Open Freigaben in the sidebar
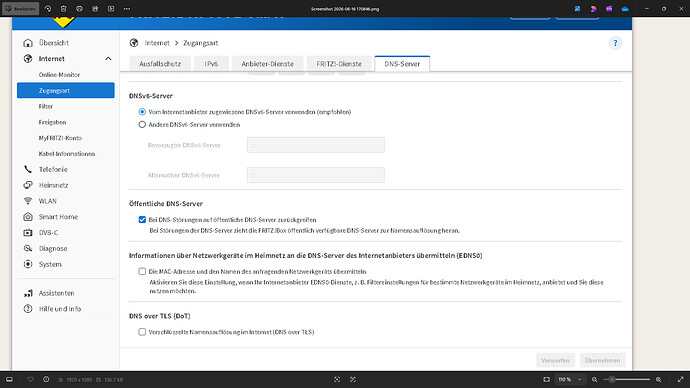The image size is (690, 388). (x=52, y=122)
